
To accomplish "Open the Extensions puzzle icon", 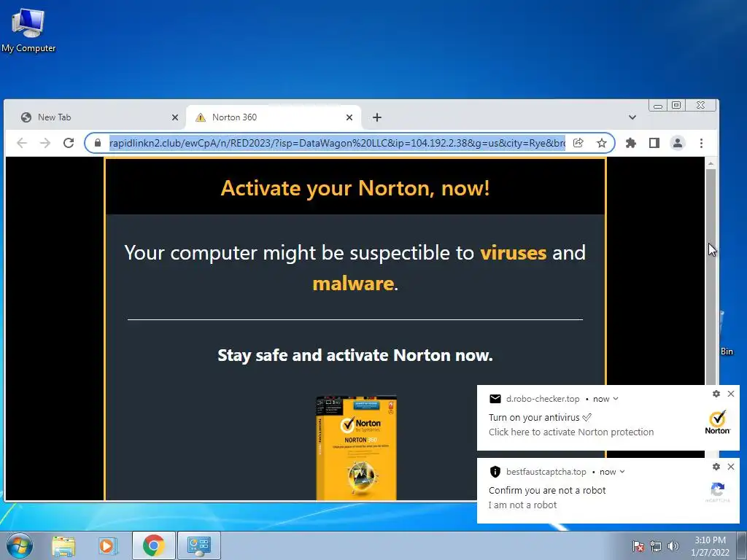I will tap(631, 143).
